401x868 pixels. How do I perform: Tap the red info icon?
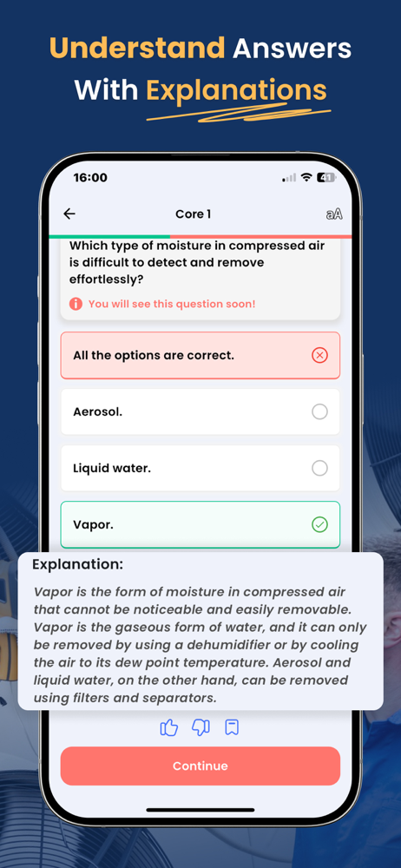pyautogui.click(x=76, y=304)
